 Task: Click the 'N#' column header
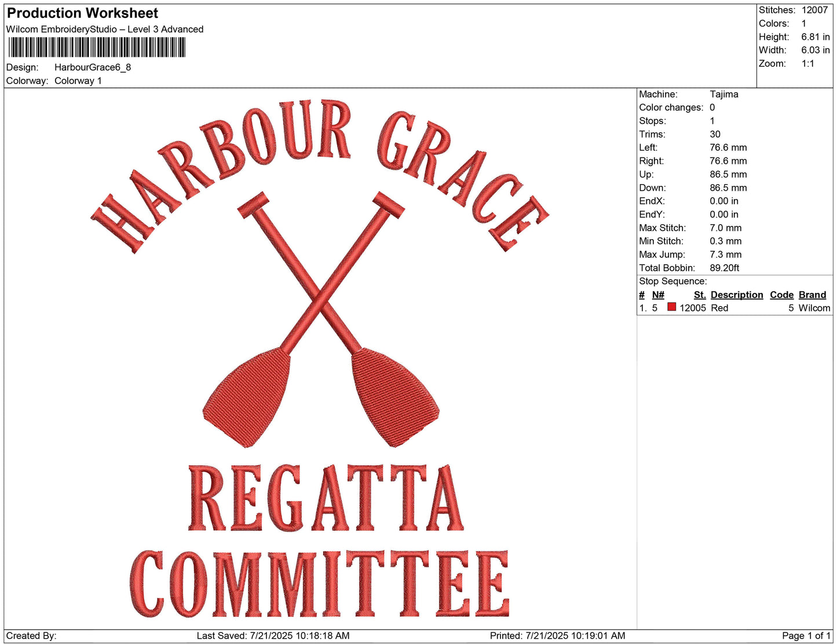click(x=658, y=295)
